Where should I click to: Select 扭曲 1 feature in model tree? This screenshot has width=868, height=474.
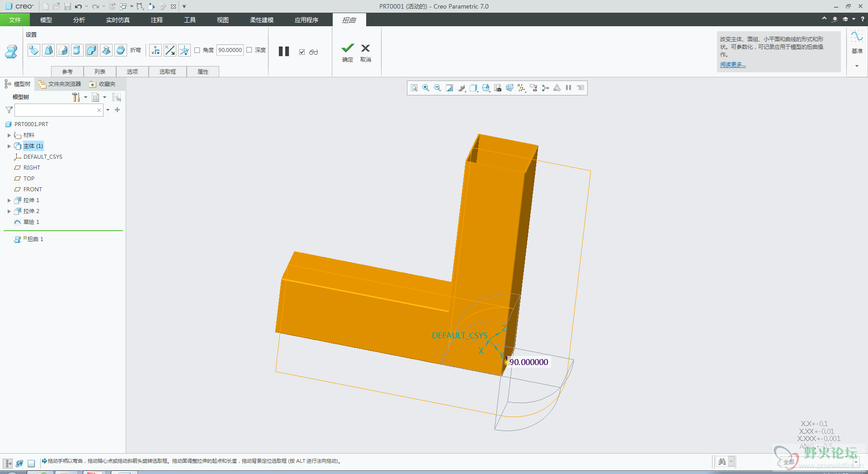pos(35,239)
